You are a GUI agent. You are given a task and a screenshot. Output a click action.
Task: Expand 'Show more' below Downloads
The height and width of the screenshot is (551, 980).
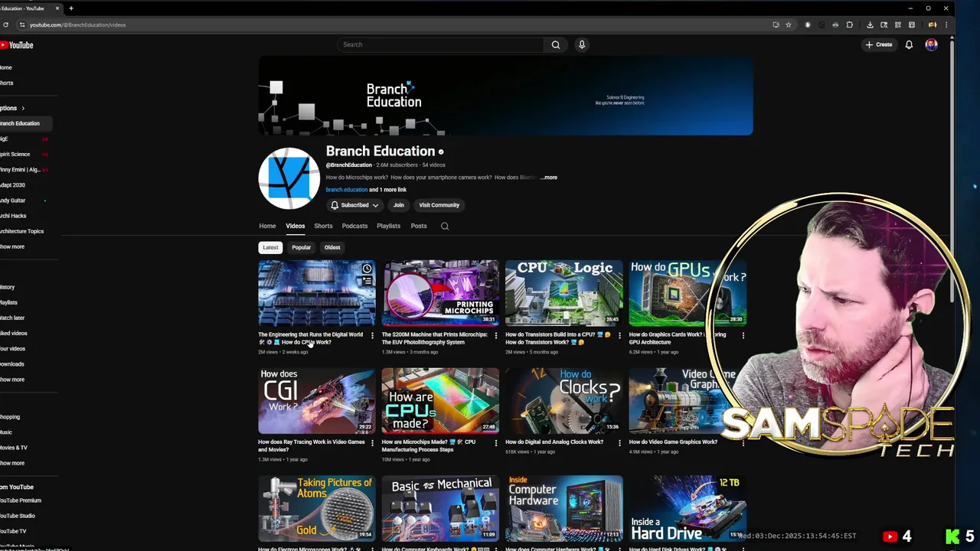12,380
